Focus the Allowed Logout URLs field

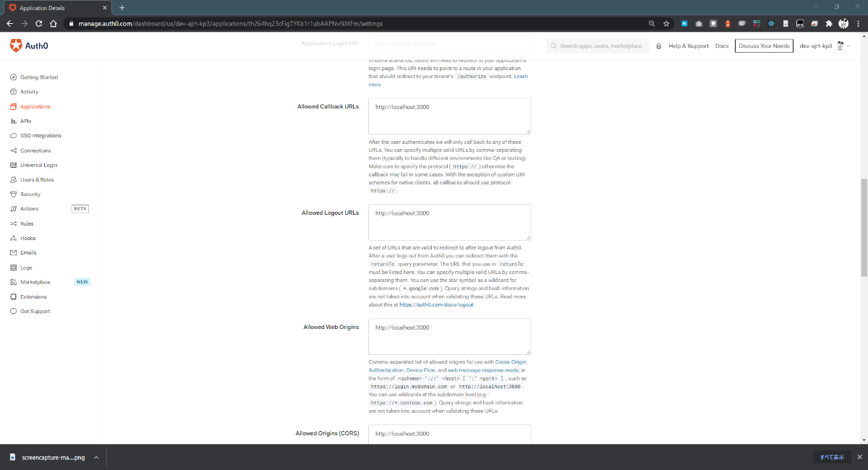click(450, 222)
